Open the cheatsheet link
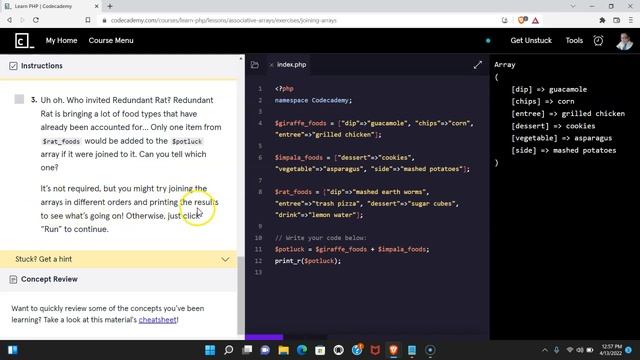 157,320
